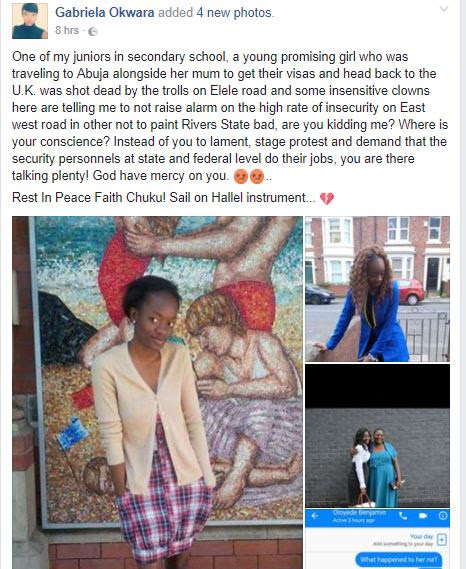Click the public audience globe icon
Screen dimensions: 466x569
pos(93,32)
